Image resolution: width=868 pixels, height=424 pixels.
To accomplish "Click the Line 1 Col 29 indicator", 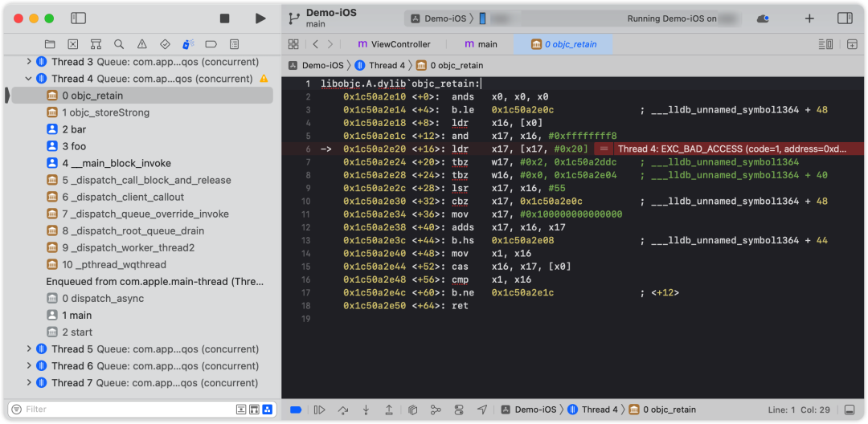I will click(x=800, y=410).
